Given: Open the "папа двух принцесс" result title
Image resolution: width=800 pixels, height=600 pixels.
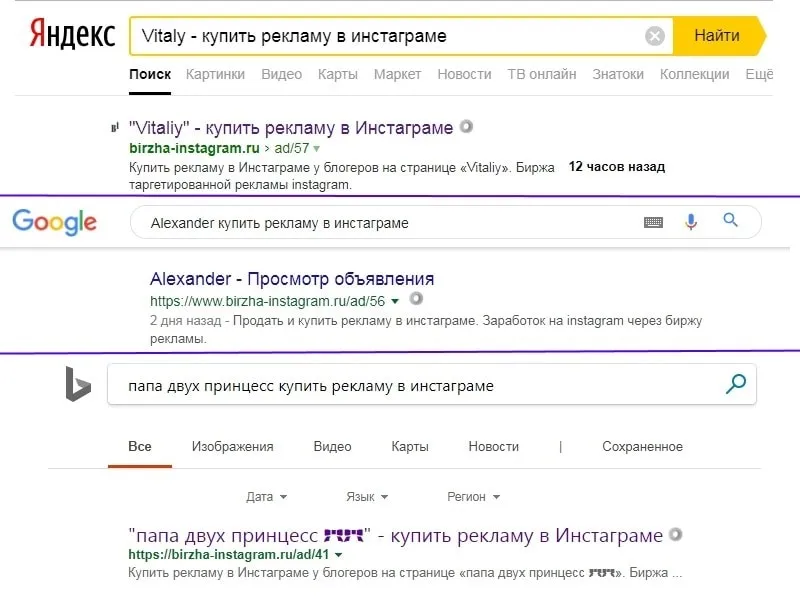Looking at the screenshot, I should pos(395,536).
